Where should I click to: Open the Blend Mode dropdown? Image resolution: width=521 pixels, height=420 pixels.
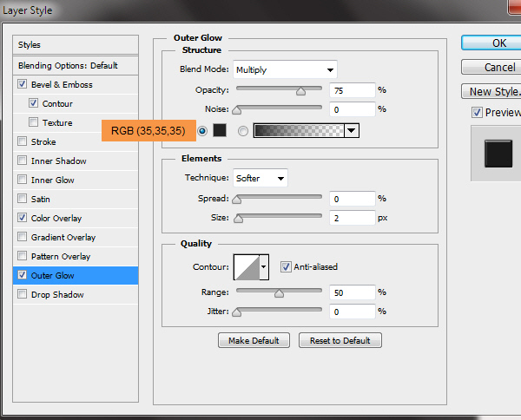point(285,69)
